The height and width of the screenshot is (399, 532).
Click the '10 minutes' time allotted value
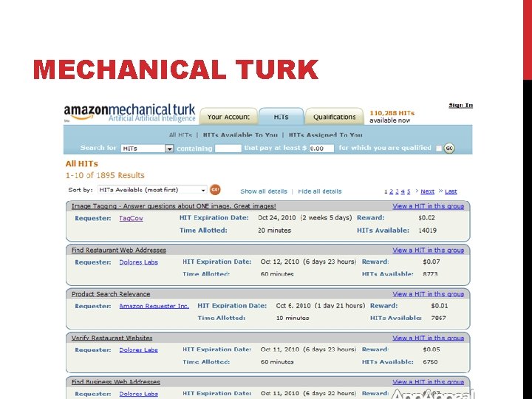click(x=293, y=318)
